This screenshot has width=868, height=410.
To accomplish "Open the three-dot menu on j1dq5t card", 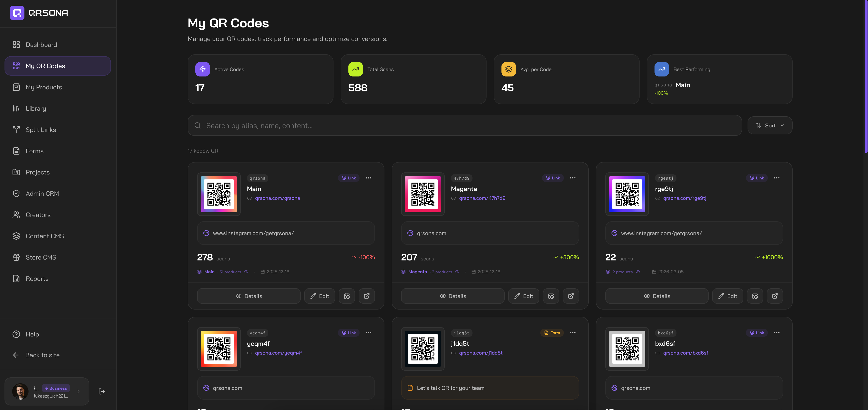I will point(573,333).
